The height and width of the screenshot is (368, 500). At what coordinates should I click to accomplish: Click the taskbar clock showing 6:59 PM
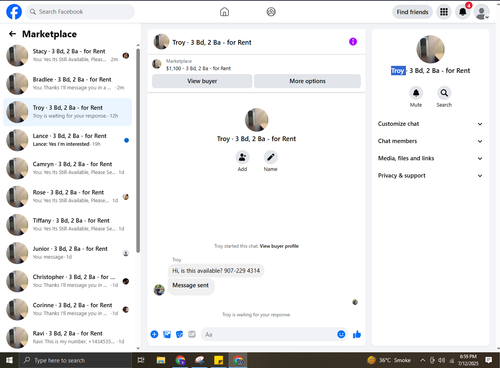(468, 360)
